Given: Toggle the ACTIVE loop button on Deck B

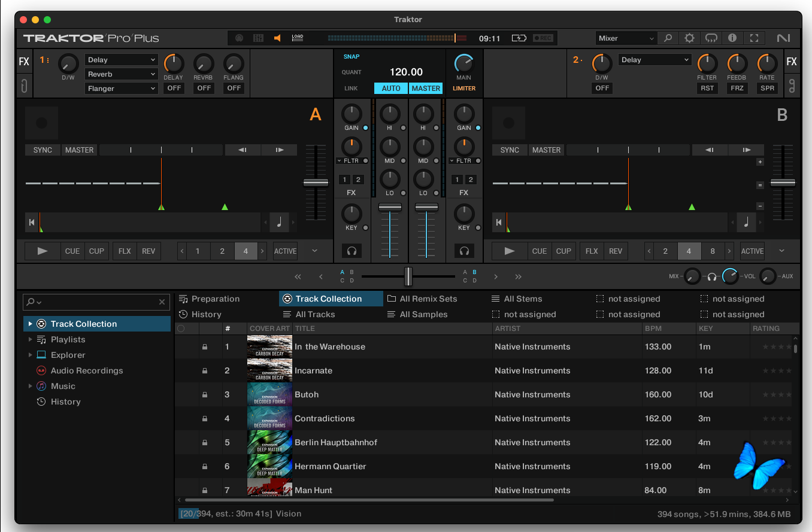Looking at the screenshot, I should click(x=752, y=251).
